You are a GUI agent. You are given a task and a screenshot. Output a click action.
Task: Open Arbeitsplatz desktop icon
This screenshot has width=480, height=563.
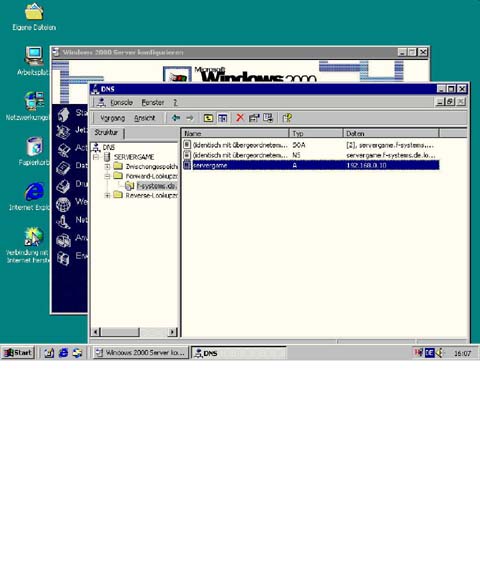(x=33, y=61)
